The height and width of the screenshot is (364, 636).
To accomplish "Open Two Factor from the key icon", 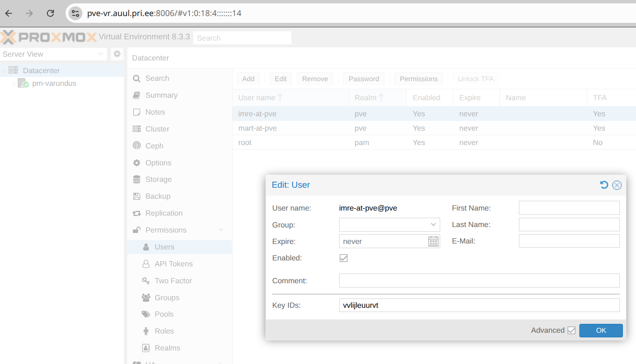I will [146, 281].
